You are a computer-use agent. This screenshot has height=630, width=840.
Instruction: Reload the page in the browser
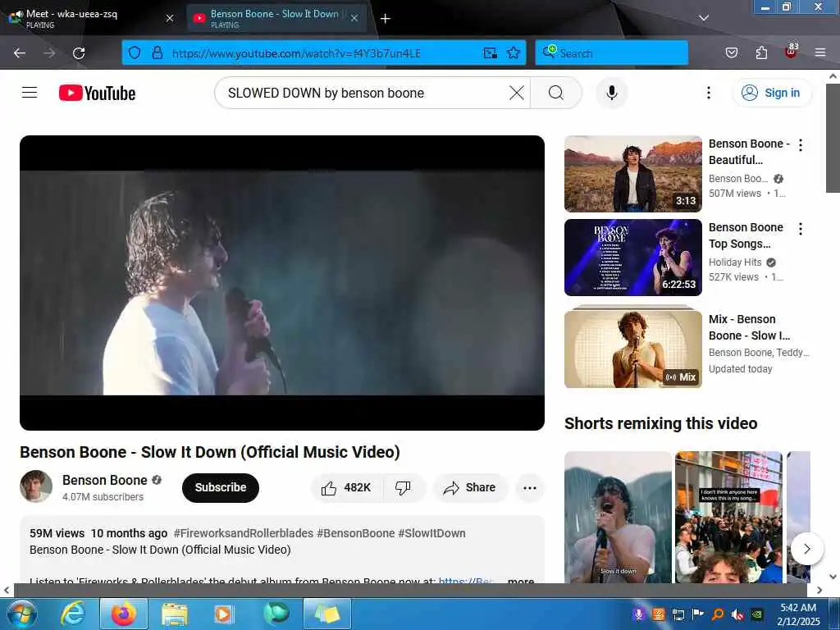coord(79,53)
